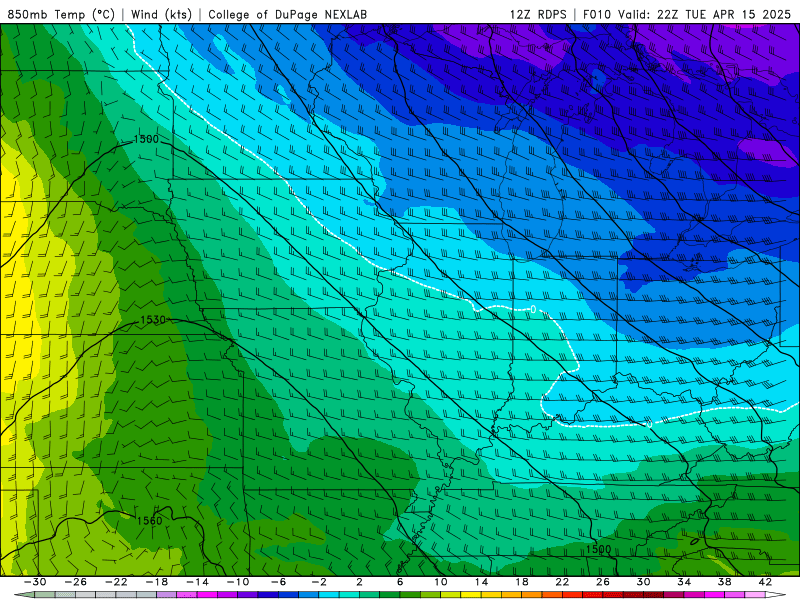
Task: Click the "42" color scale label
Action: click(765, 582)
